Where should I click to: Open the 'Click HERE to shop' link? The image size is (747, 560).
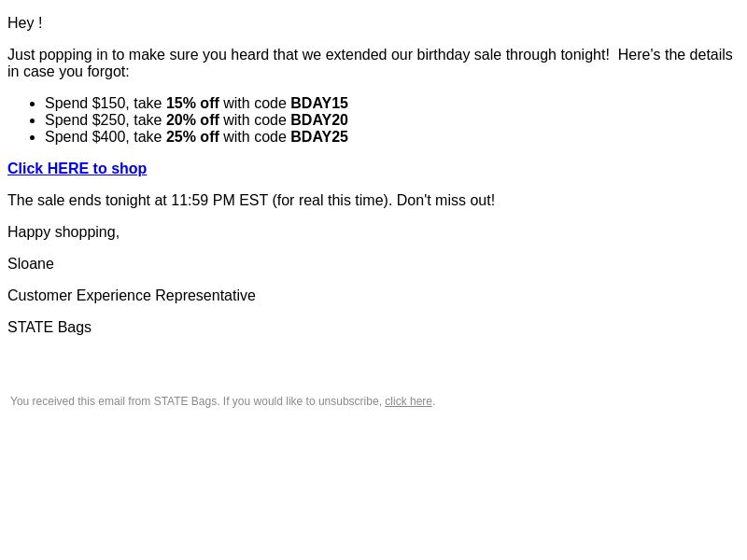78,169
